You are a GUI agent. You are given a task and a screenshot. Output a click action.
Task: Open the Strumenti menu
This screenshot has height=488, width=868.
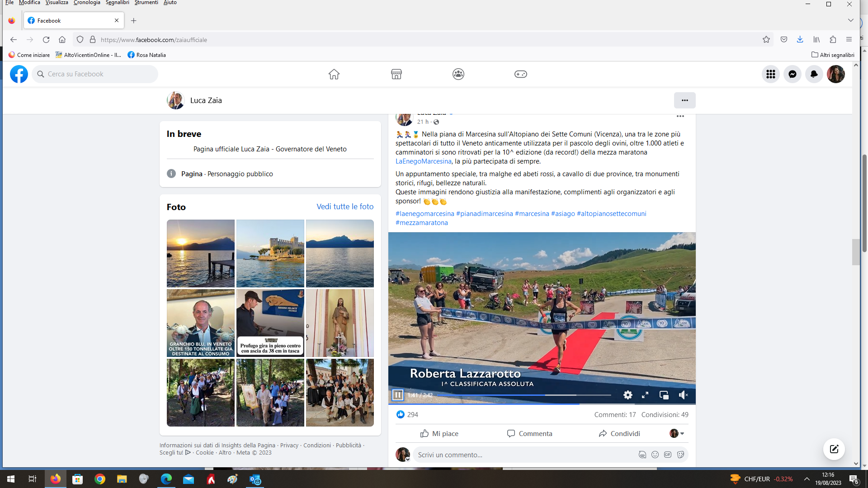coord(146,3)
